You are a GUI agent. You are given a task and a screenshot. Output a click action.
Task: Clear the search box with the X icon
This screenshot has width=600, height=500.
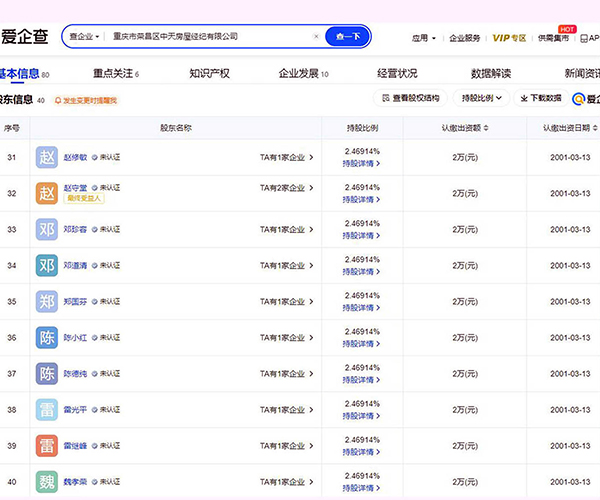[317, 36]
